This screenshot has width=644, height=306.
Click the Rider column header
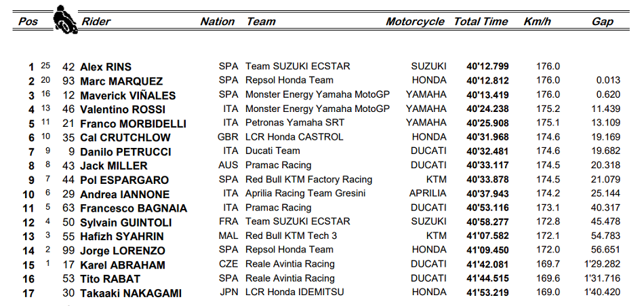(x=96, y=22)
